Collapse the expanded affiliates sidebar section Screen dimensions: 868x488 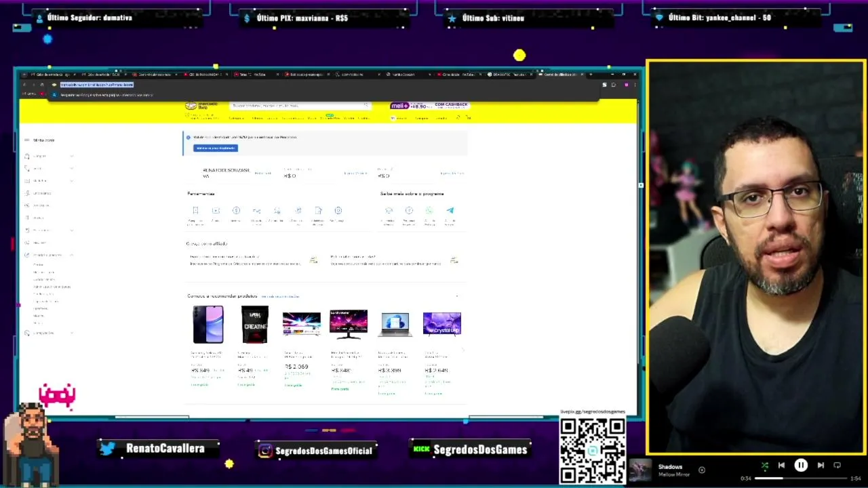tap(71, 255)
